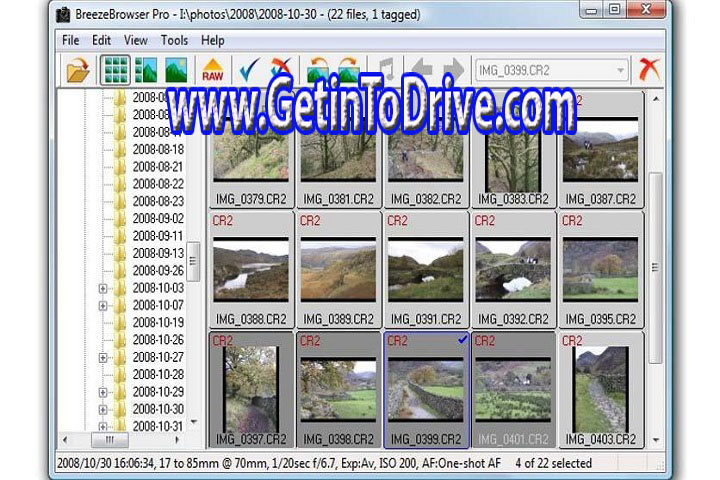The width and height of the screenshot is (720, 480).
Task: Select thumbnail IMG_0401.CR2
Action: 513,390
